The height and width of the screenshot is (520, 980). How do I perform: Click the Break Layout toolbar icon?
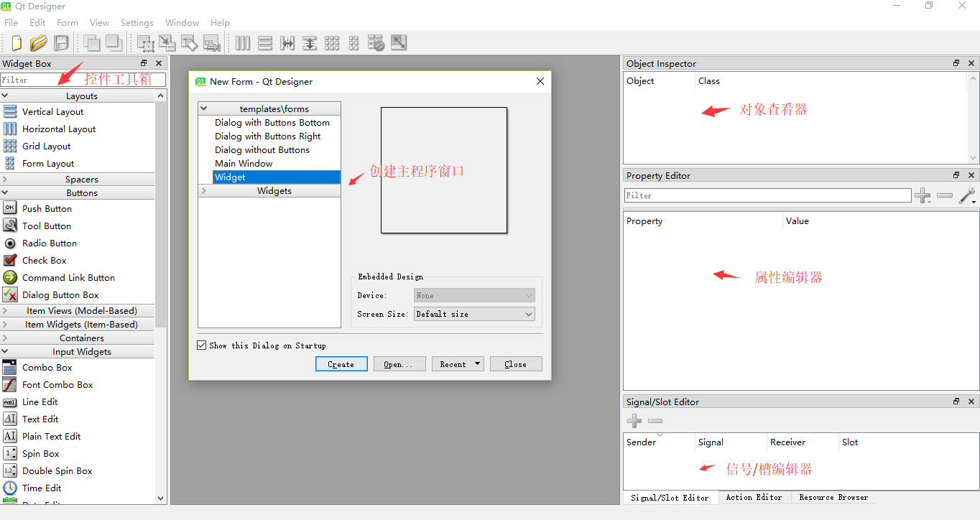pos(376,43)
